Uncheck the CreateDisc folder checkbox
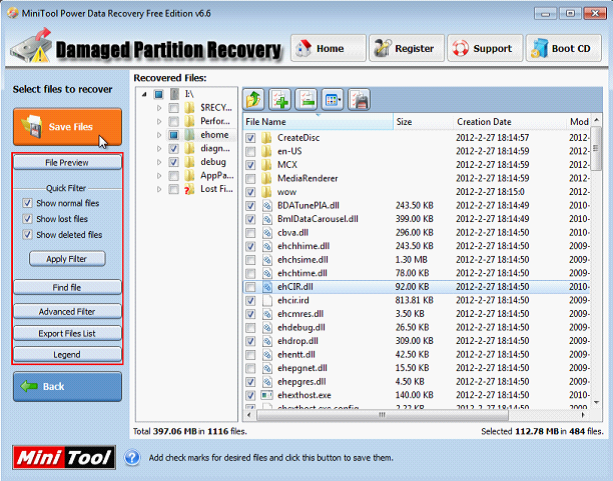 tap(250, 138)
